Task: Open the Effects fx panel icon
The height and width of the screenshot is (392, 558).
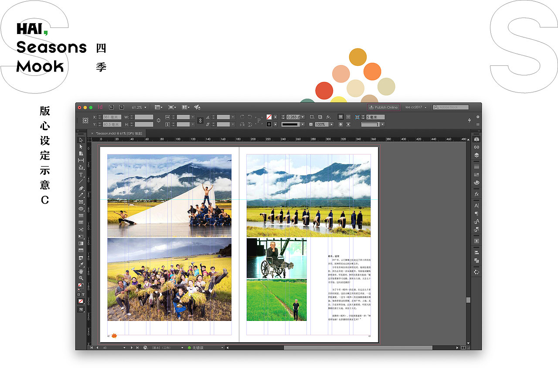Action: coord(476,194)
